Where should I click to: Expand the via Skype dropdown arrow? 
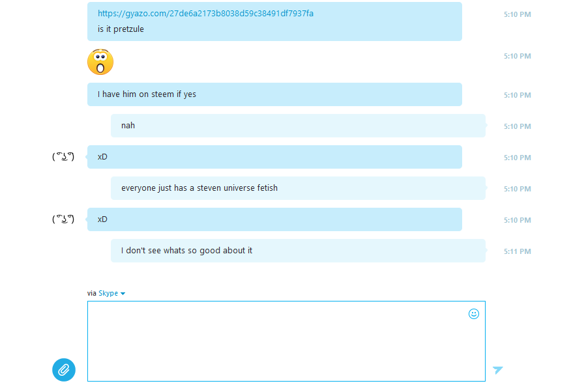(123, 294)
